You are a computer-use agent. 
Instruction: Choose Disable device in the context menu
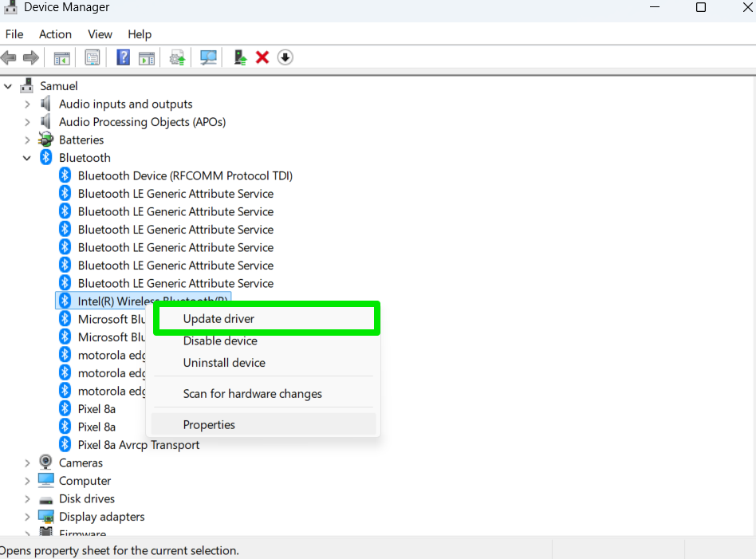263,341
